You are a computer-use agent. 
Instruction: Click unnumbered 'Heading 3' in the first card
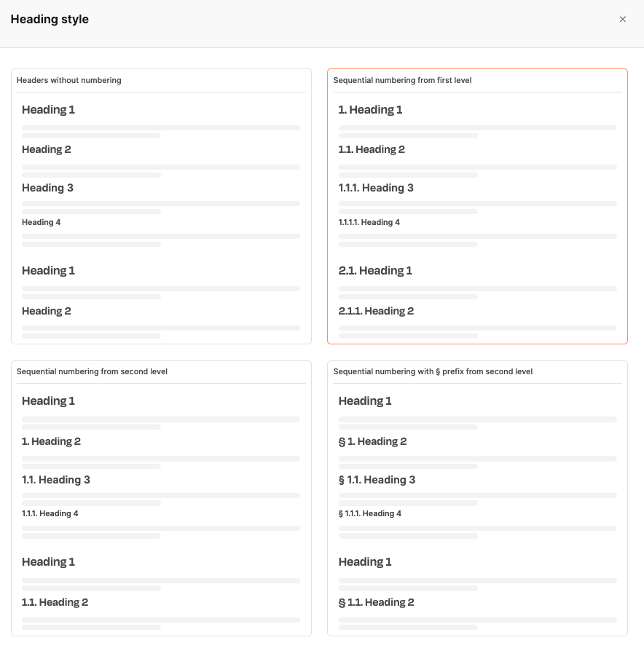tap(47, 188)
